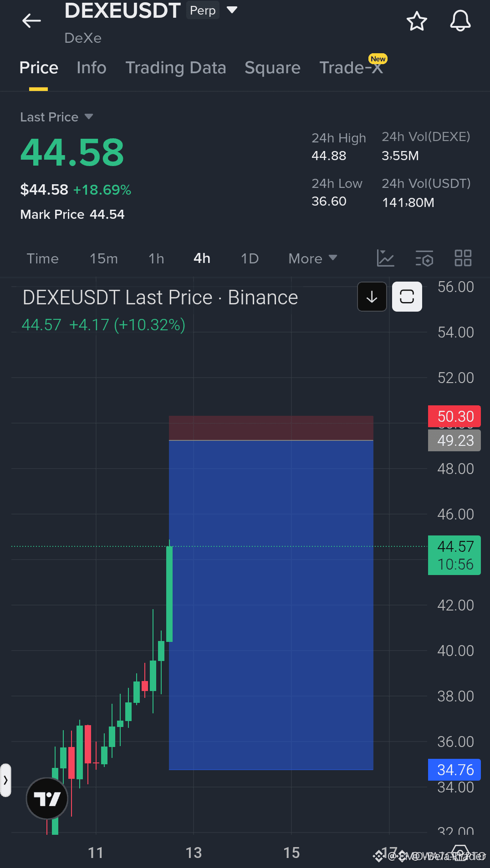
Task: Tap the date label 13 on time axis
Action: tap(194, 853)
